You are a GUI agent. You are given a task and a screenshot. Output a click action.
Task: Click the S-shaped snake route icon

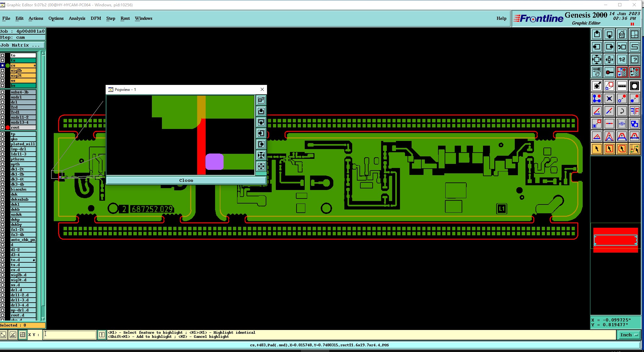634,47
